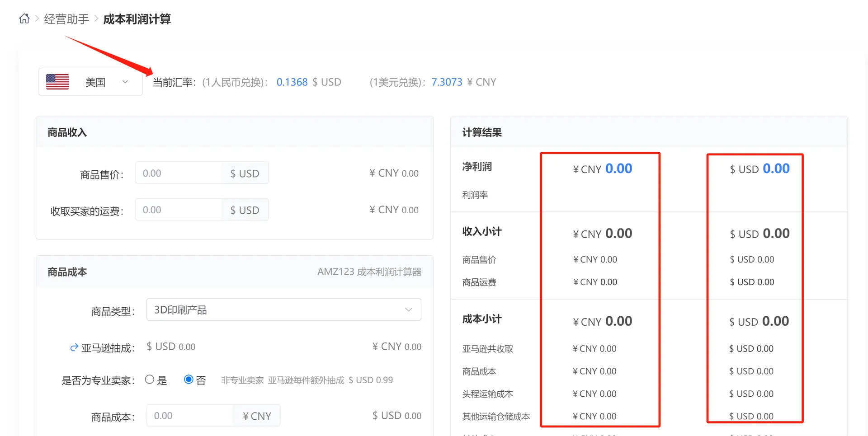Click 头程运输成本 row label
The width and height of the screenshot is (868, 436).
[x=487, y=394]
